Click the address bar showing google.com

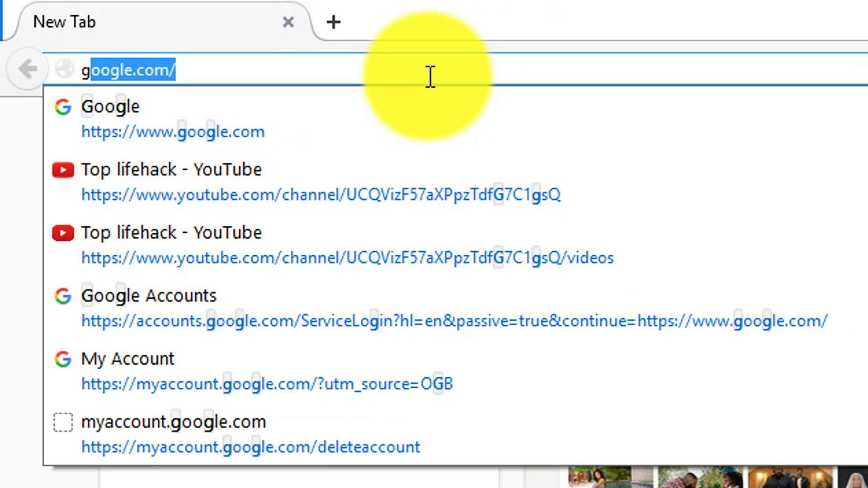(316, 70)
